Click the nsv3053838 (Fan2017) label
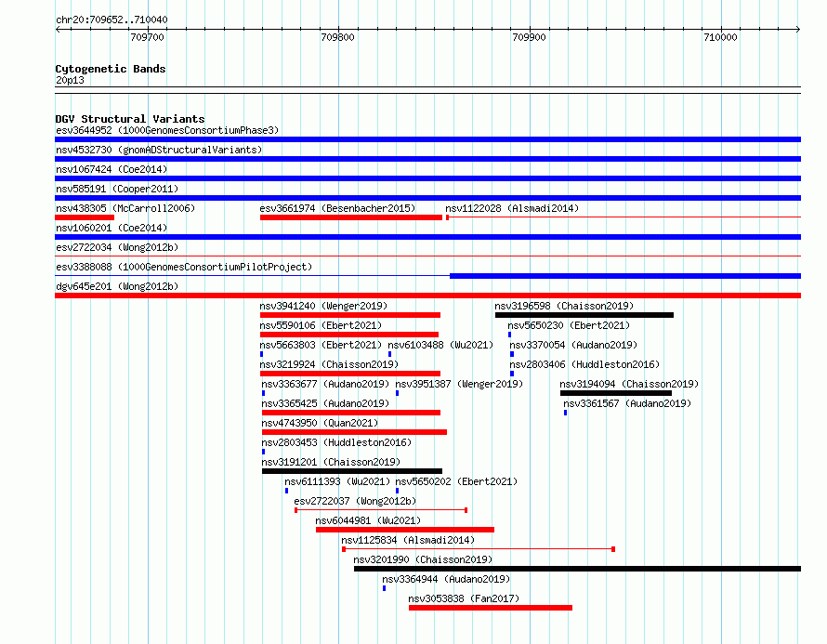827x644 pixels. pos(464,598)
